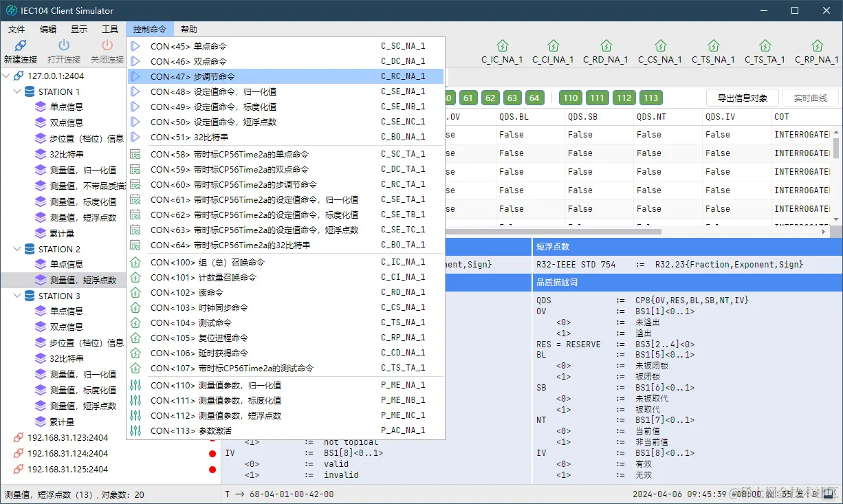Viewport: 843px width, 504px height.
Task: Click the broken link icon of 192.168.31.125:2404
Action: tap(19, 469)
